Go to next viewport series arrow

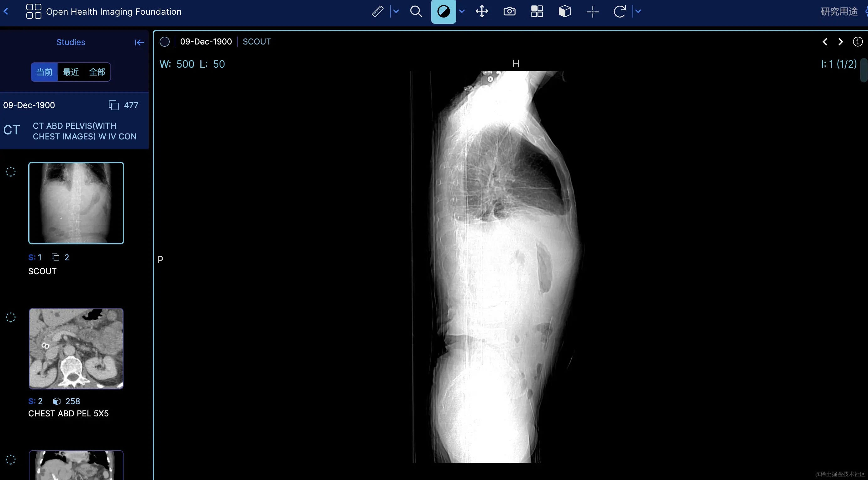841,42
